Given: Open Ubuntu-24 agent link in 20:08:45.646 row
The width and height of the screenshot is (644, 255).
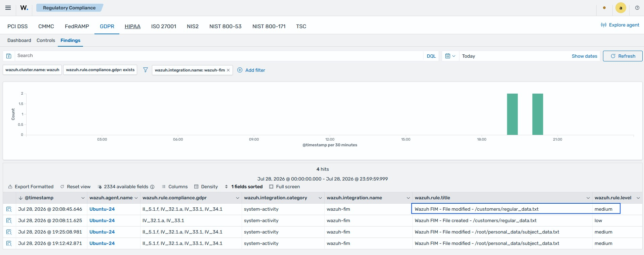Looking at the screenshot, I should (x=102, y=209).
